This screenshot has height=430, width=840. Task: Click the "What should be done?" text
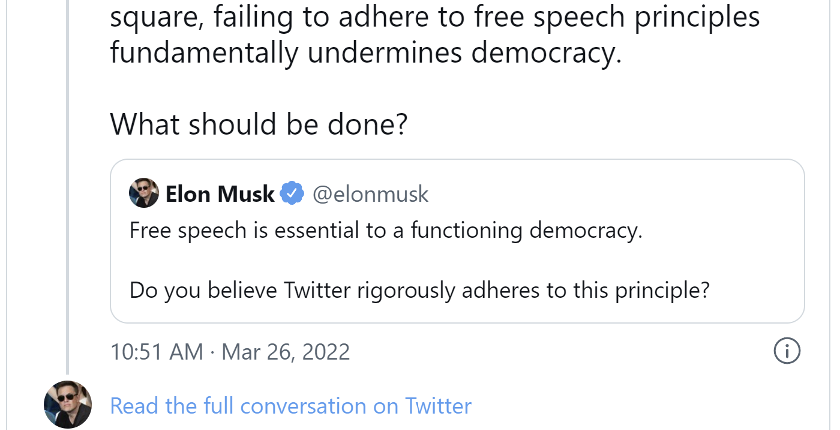259,124
